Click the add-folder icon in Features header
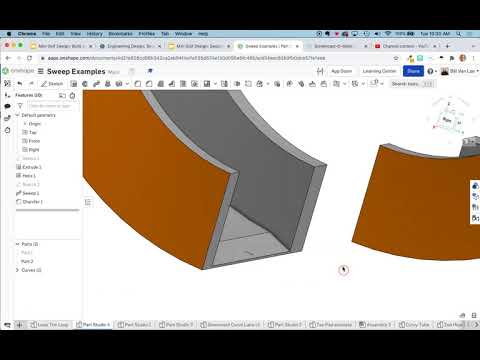The height and width of the screenshot is (360, 480). (62, 96)
